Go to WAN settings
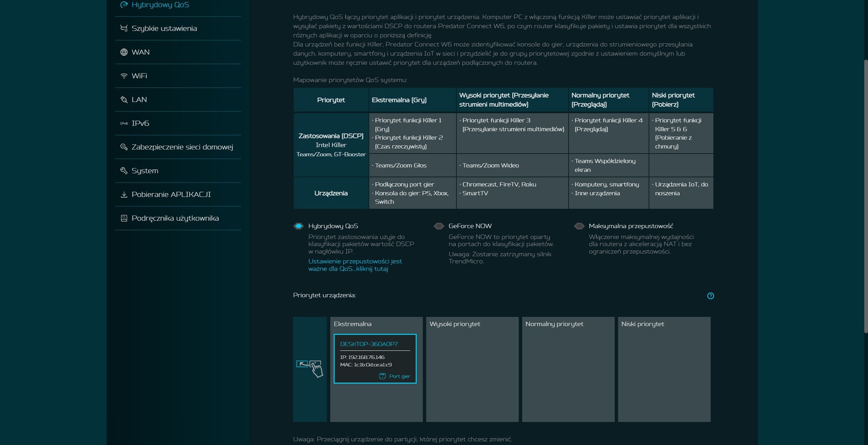868x445 pixels. point(178,52)
